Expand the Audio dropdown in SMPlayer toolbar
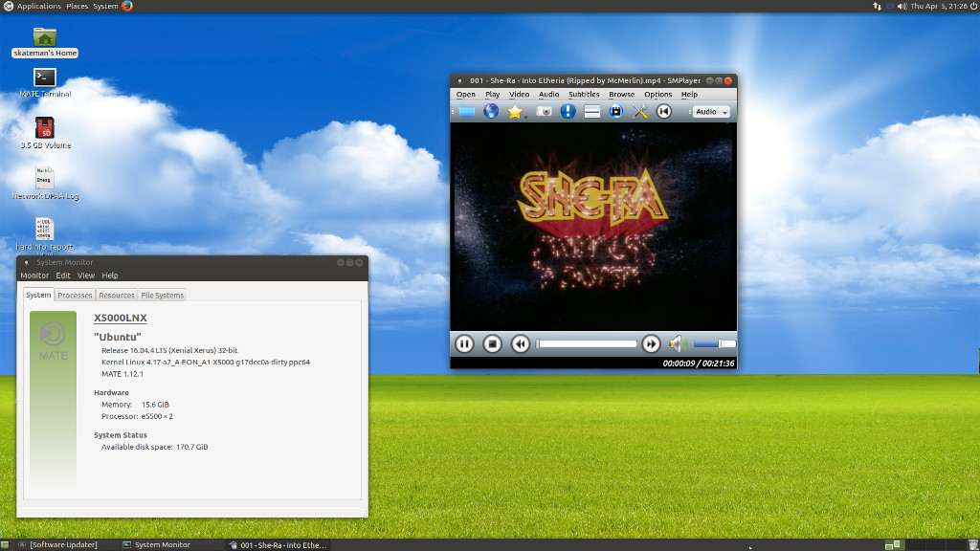This screenshot has height=551, width=980. click(x=711, y=112)
